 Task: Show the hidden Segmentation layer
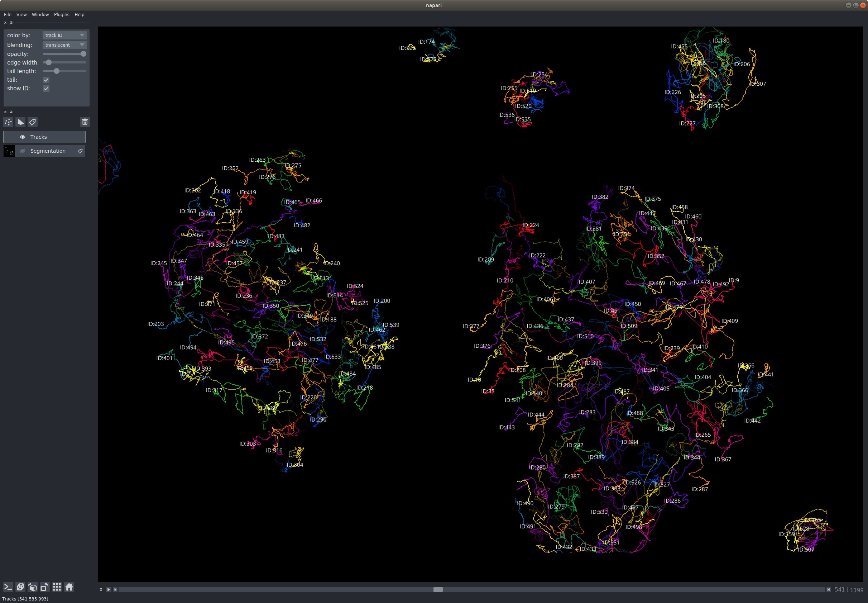click(23, 151)
